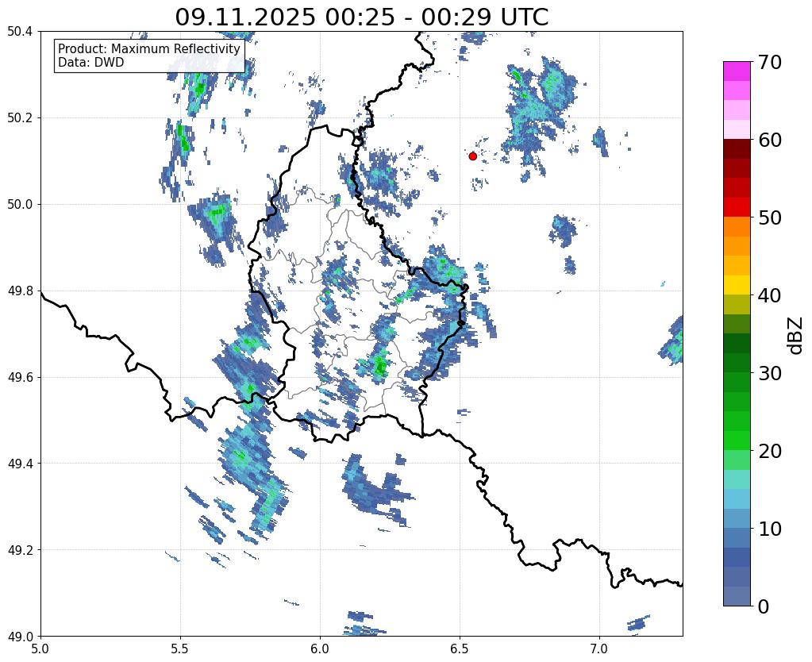Pick the slate-blue bottom swatch at 0 dBZ
This screenshot has height=662, width=812.
(x=737, y=596)
